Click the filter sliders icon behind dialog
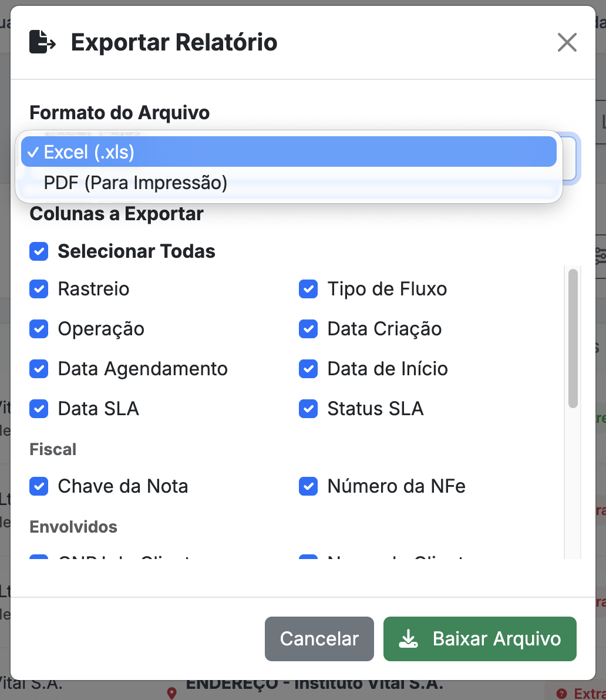 601,256
